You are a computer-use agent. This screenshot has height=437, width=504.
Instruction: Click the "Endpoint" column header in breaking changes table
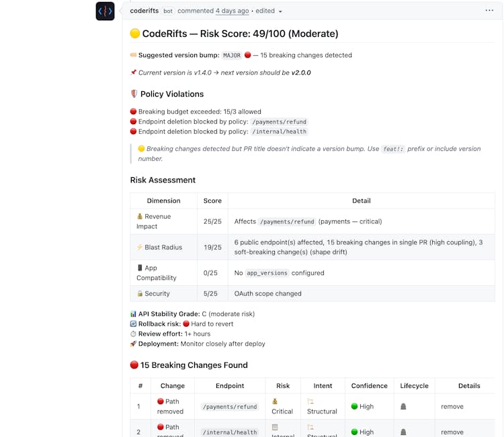(230, 386)
